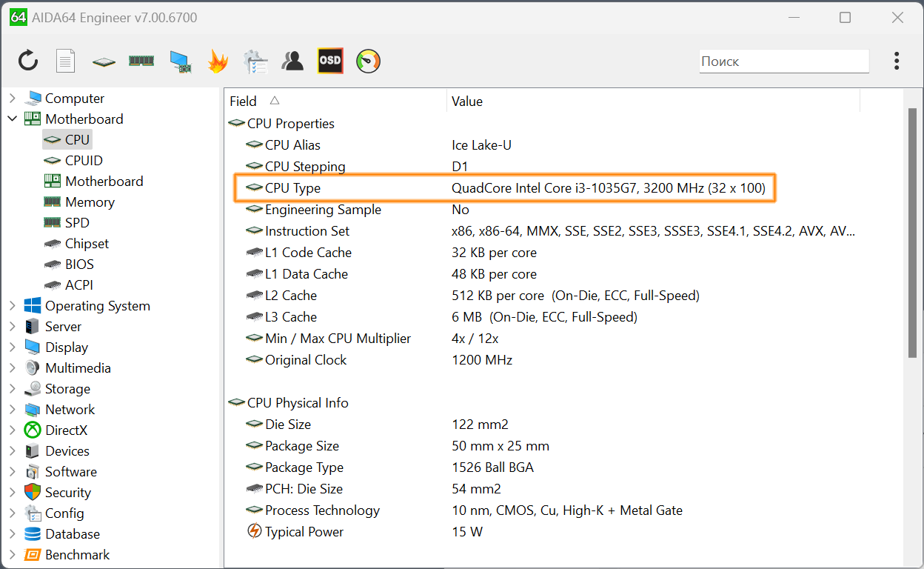Viewport: 924px width, 569px height.
Task: Open the Report document icon
Action: click(66, 61)
